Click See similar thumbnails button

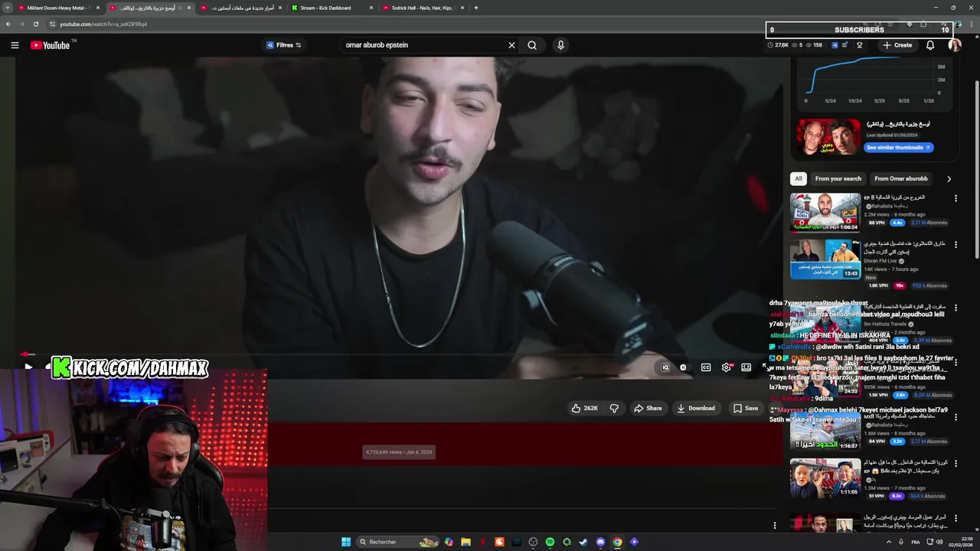(898, 148)
